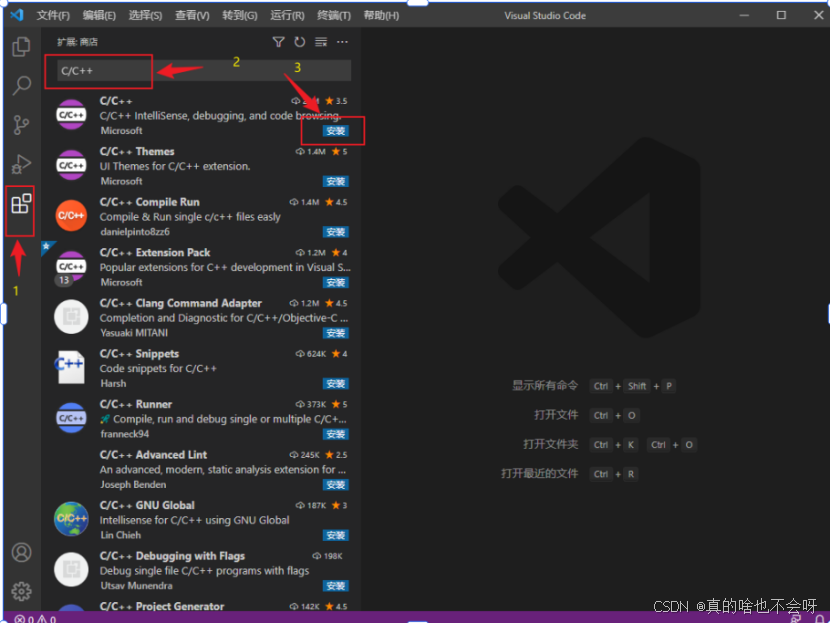Open the 终端(T) menu
830x623 pixels.
coord(334,15)
